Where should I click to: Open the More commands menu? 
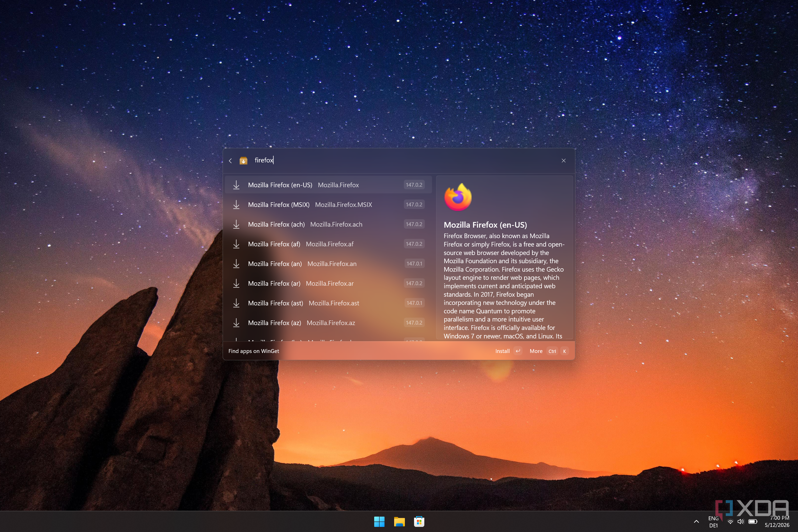click(x=548, y=351)
